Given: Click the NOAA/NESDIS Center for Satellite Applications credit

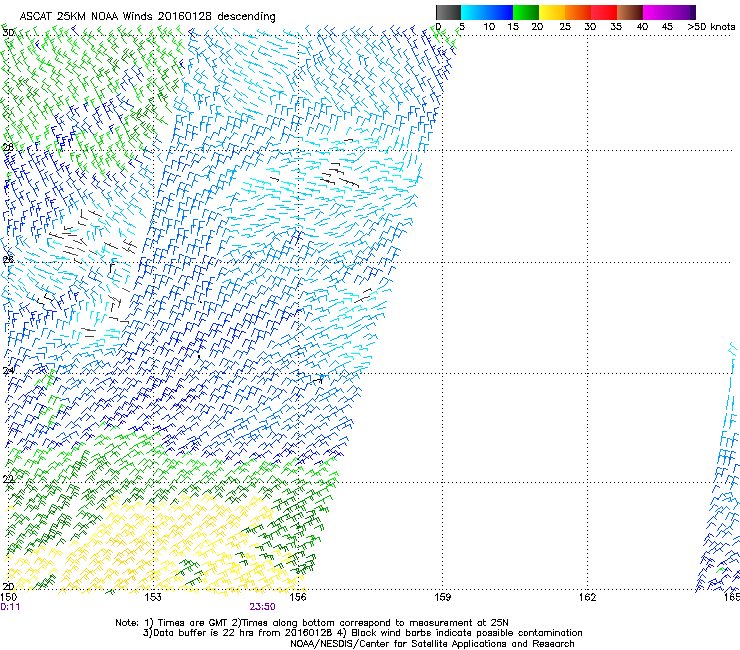Looking at the screenshot, I should click(432, 644).
